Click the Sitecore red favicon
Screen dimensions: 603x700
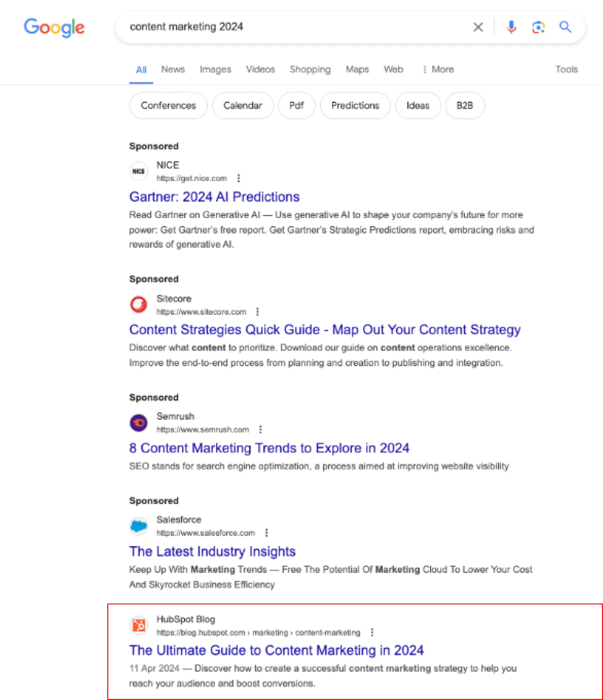click(139, 305)
